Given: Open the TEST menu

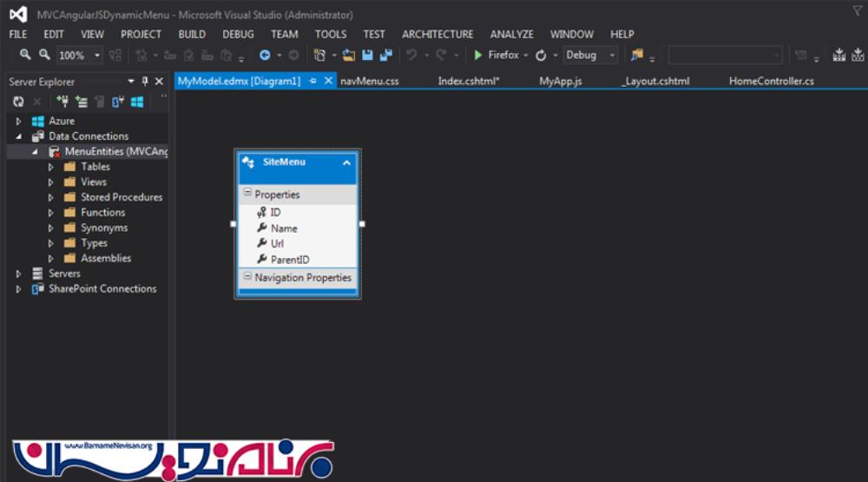Looking at the screenshot, I should pyautogui.click(x=374, y=35).
